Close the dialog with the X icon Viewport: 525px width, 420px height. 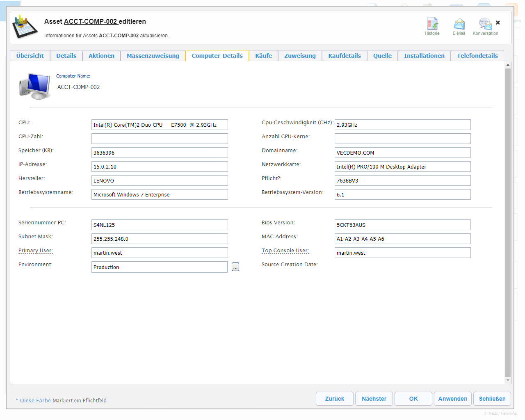(498, 23)
